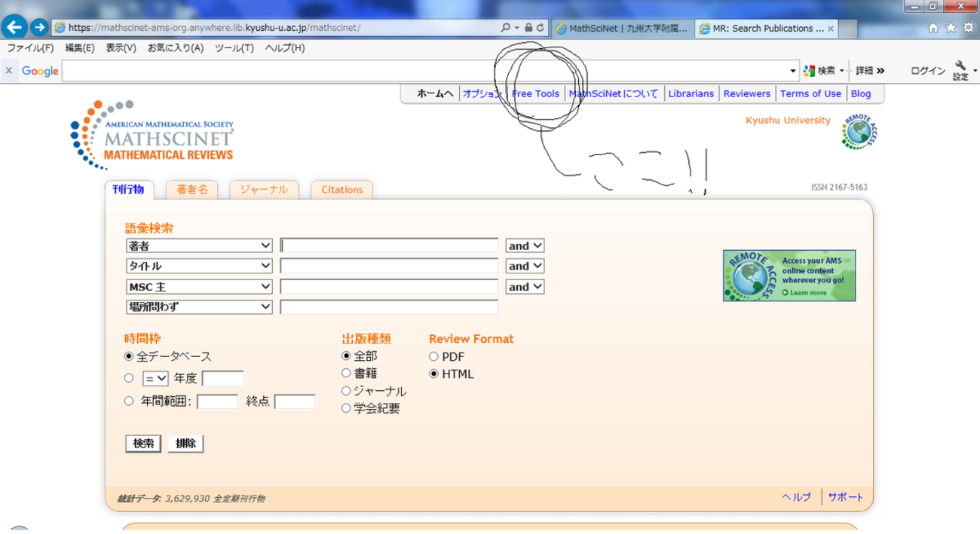Open the browser Home icon
This screenshot has height=534, width=980.
[933, 28]
